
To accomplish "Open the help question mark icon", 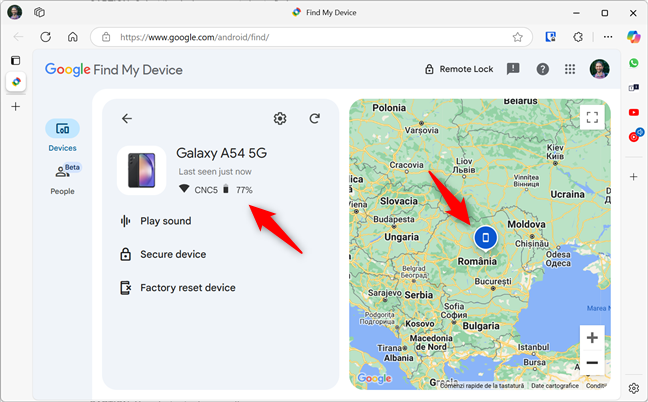I will pos(543,69).
